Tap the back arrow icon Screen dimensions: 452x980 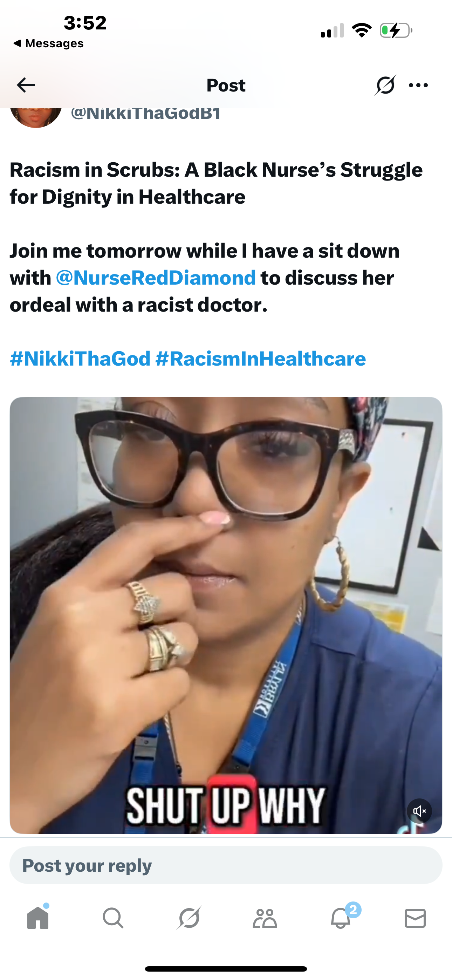26,85
